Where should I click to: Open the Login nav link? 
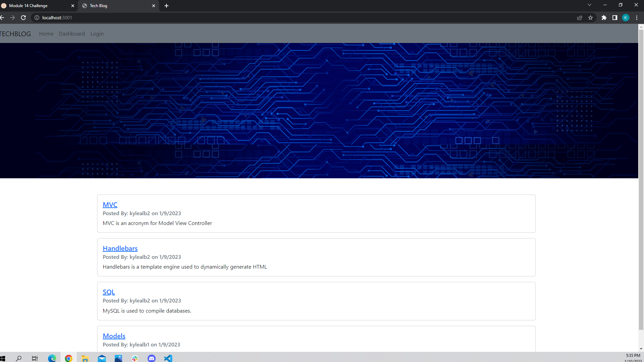pos(97,34)
